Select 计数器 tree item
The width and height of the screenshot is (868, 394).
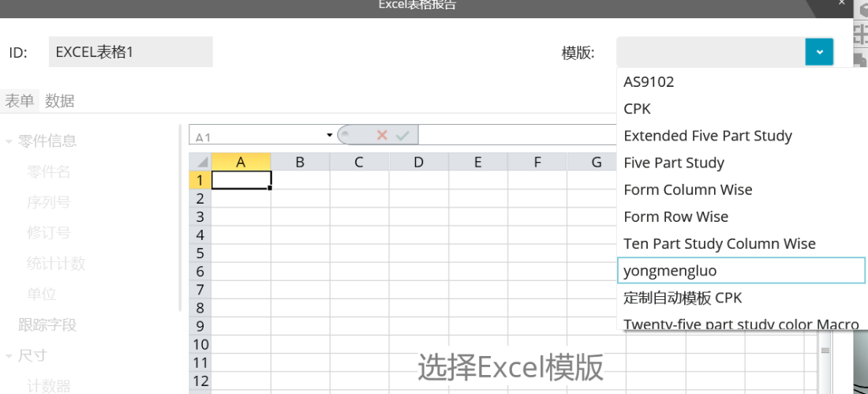tap(49, 385)
